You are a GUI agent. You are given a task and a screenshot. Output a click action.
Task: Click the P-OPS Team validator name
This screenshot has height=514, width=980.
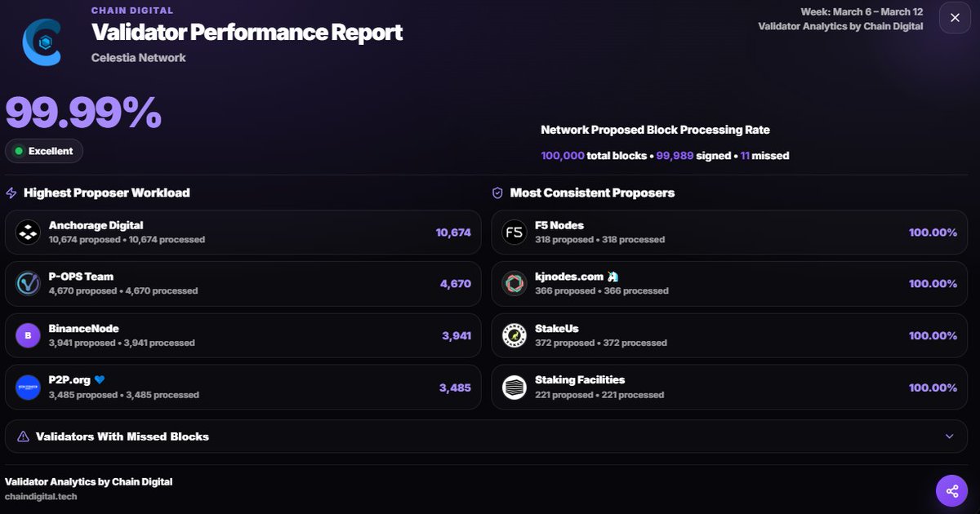[81, 277]
